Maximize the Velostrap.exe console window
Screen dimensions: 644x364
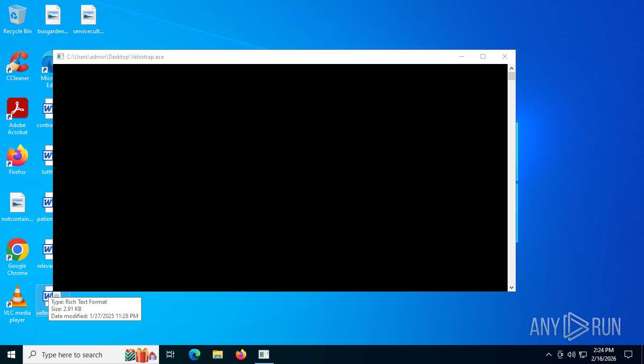click(483, 56)
